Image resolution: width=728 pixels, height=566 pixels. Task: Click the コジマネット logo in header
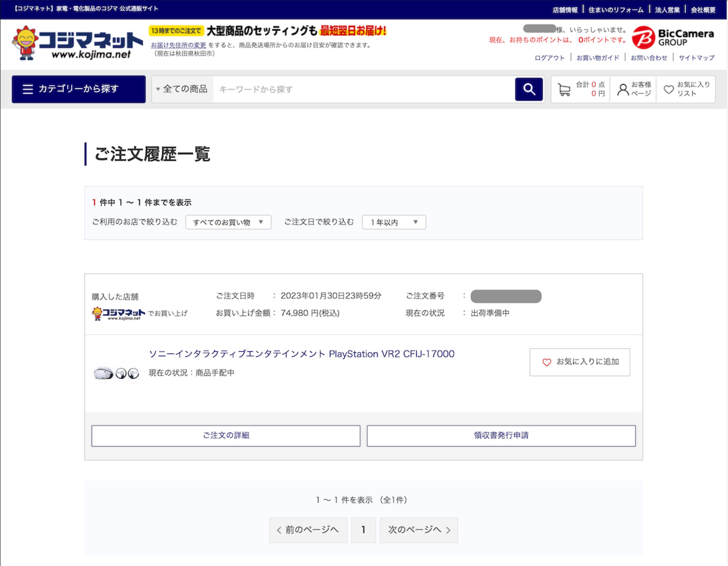pyautogui.click(x=77, y=43)
